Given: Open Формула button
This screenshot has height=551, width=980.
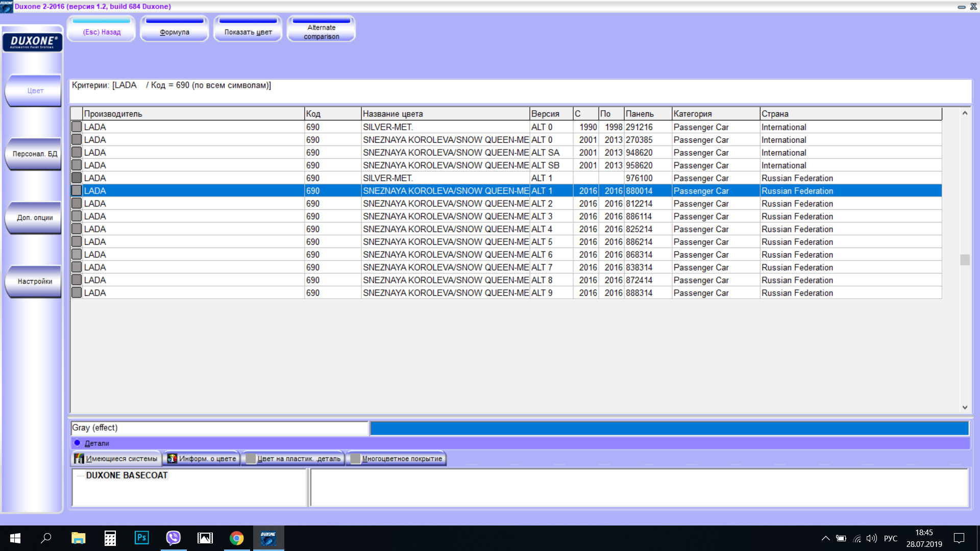Looking at the screenshot, I should [x=175, y=29].
